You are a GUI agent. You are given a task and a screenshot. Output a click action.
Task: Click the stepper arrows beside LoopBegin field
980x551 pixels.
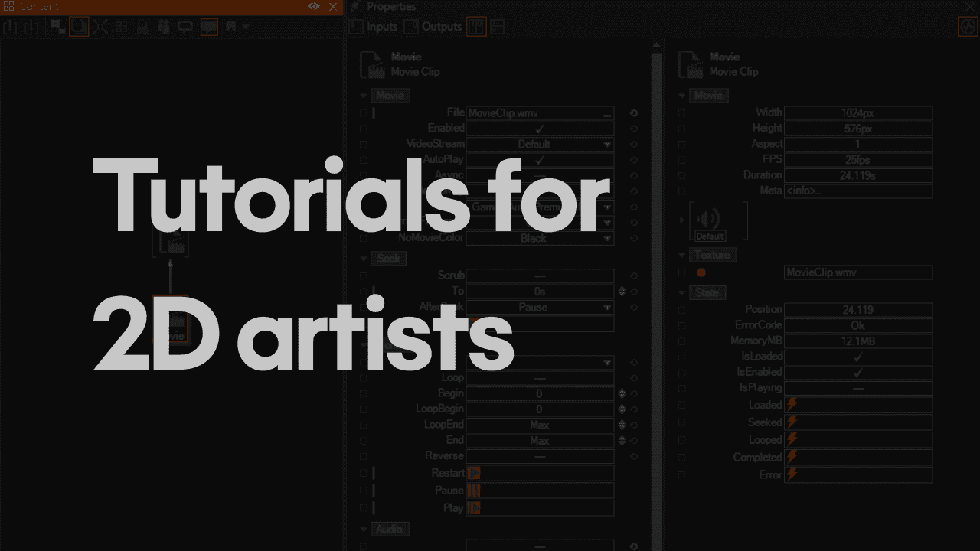(622, 409)
